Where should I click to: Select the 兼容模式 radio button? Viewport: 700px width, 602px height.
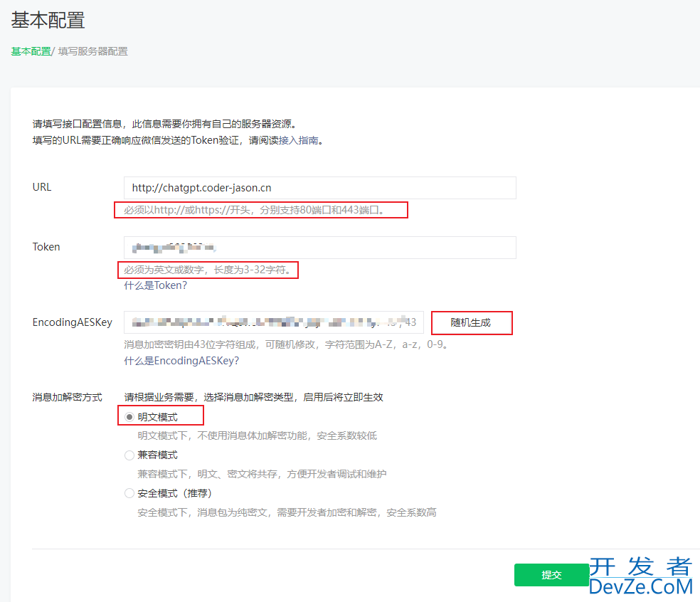(129, 455)
